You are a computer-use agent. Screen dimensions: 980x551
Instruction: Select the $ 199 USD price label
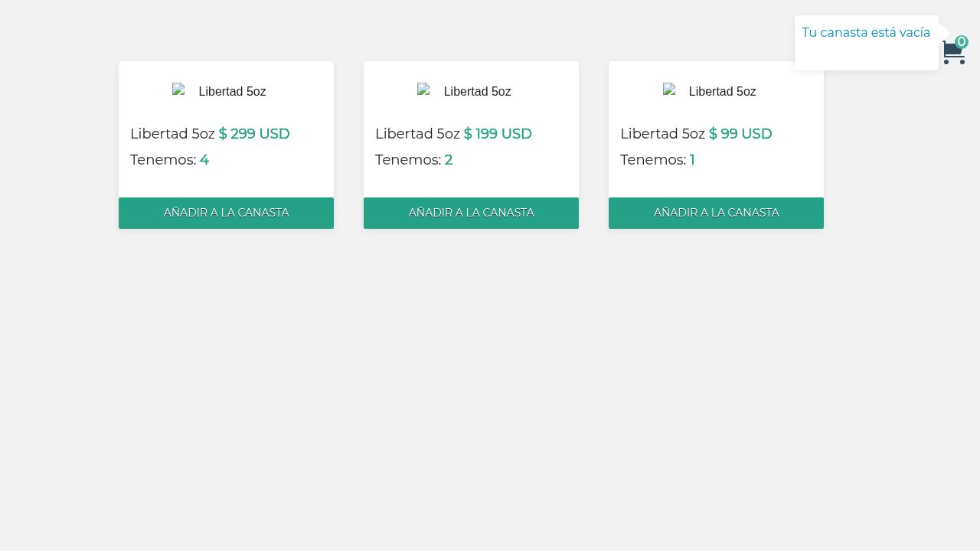coord(498,133)
